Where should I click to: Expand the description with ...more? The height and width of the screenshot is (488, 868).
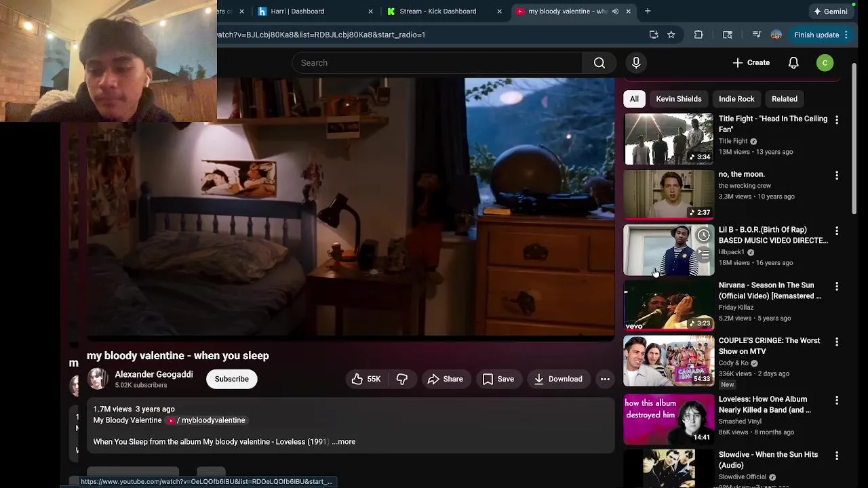[x=344, y=442]
